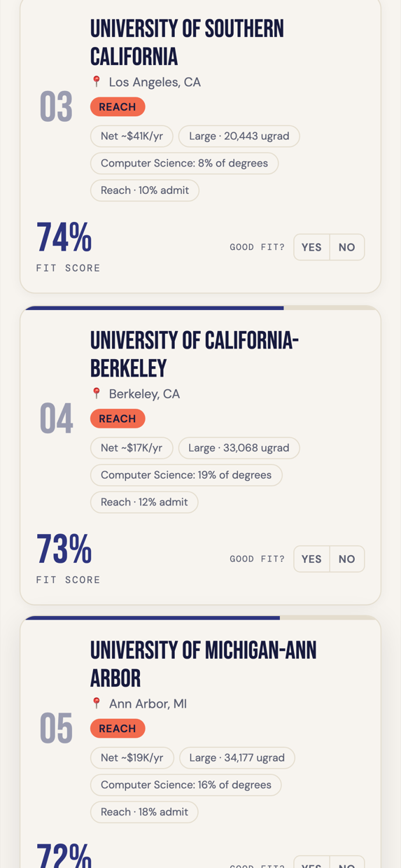Mark USC as good fit: YES
The height and width of the screenshot is (868, 401).
click(311, 247)
